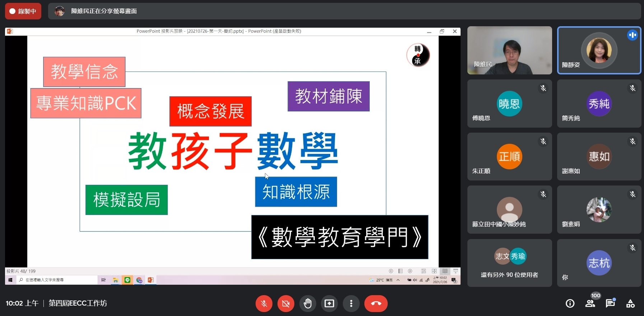
Task: Click the Windows search box in the taskbar
Action: point(57,280)
